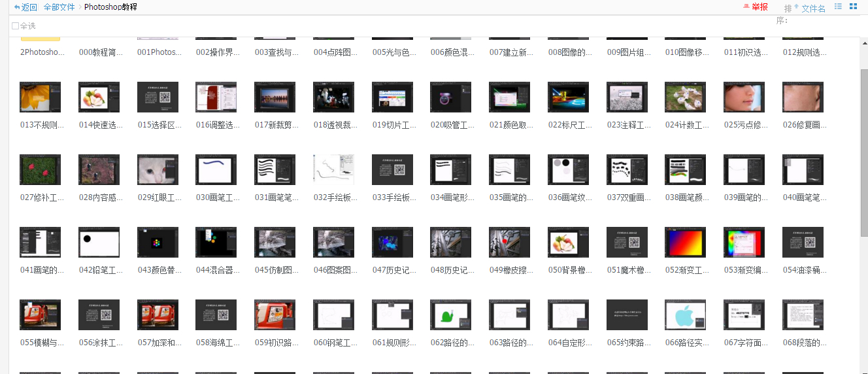Open the 047历史记 video thumbnail

click(x=392, y=243)
